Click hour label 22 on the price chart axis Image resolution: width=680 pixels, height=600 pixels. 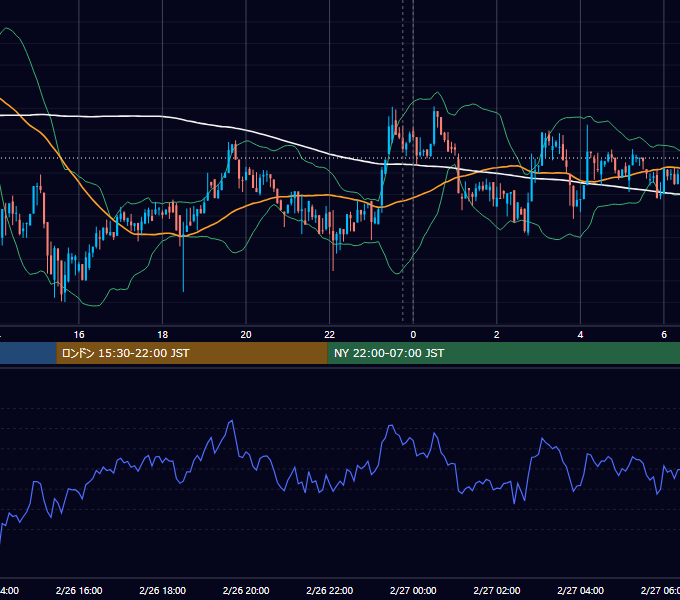[330, 335]
